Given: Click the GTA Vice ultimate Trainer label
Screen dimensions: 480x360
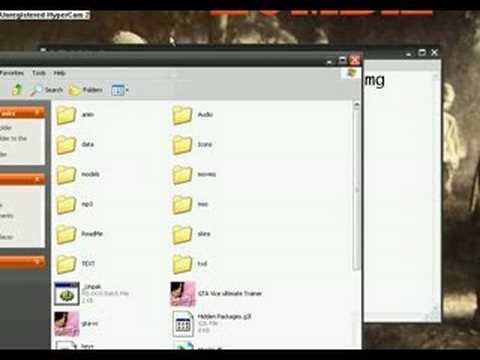Looking at the screenshot, I should (230, 293).
